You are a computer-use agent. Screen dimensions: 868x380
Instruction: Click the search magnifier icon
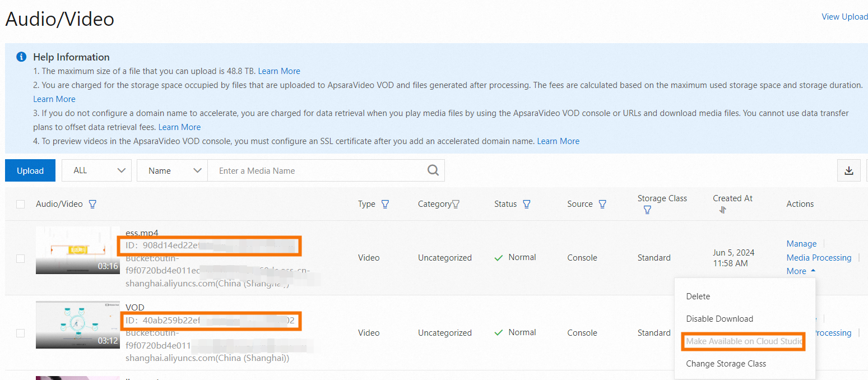coord(433,170)
